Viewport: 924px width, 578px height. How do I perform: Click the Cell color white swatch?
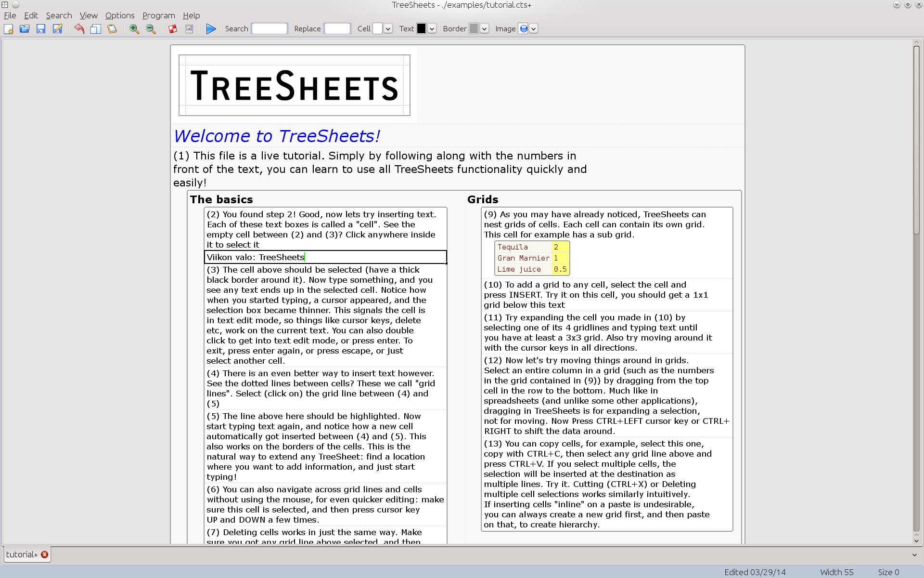click(378, 29)
